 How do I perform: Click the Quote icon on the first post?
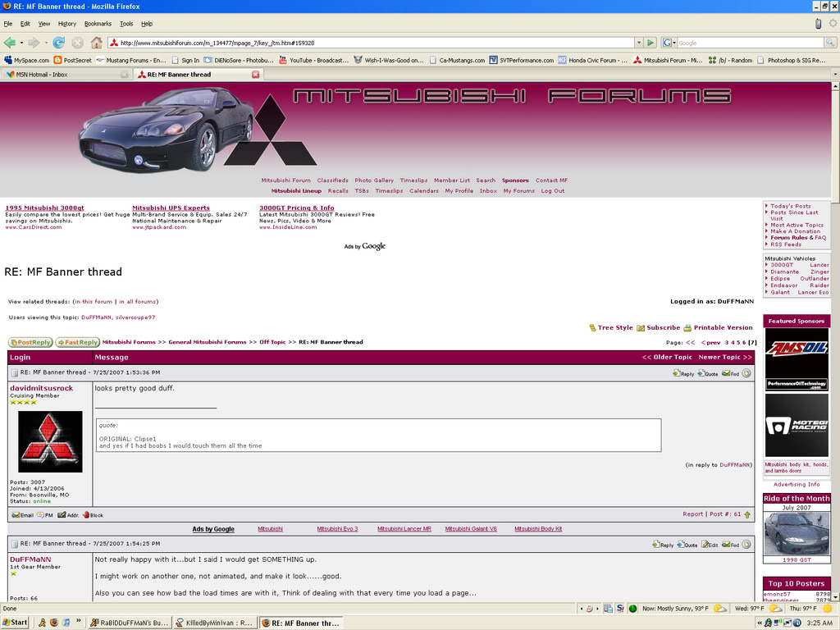click(x=700, y=373)
